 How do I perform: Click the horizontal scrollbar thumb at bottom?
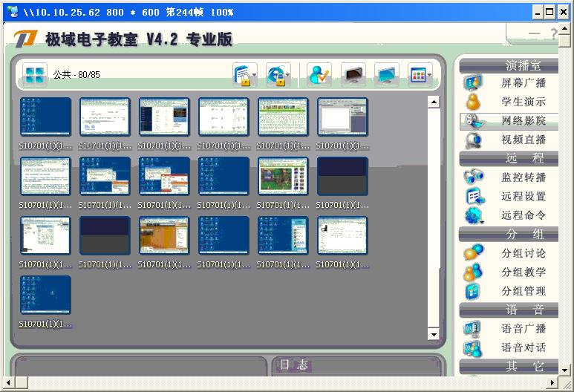[22, 383]
